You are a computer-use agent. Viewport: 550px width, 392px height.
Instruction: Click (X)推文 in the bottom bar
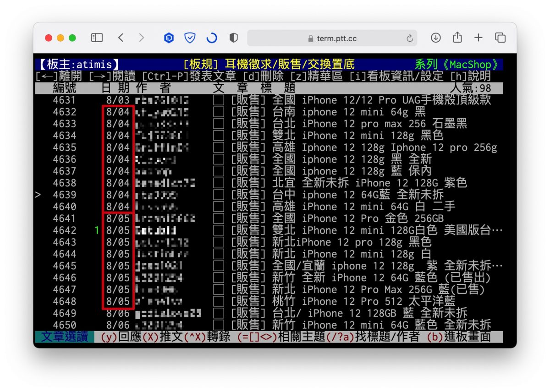point(162,337)
